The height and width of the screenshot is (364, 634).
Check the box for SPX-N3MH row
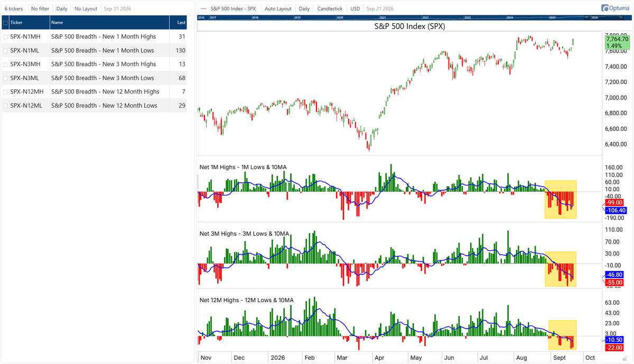[5, 64]
